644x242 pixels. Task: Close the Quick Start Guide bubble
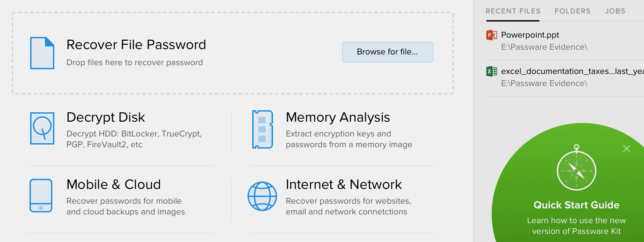[x=626, y=149]
